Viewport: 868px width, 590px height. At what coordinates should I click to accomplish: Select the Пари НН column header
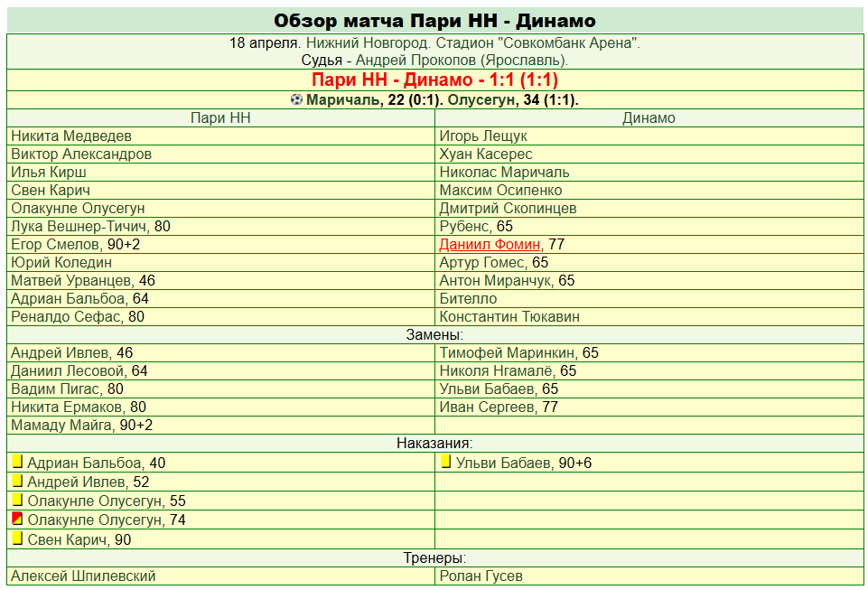pyautogui.click(x=220, y=118)
